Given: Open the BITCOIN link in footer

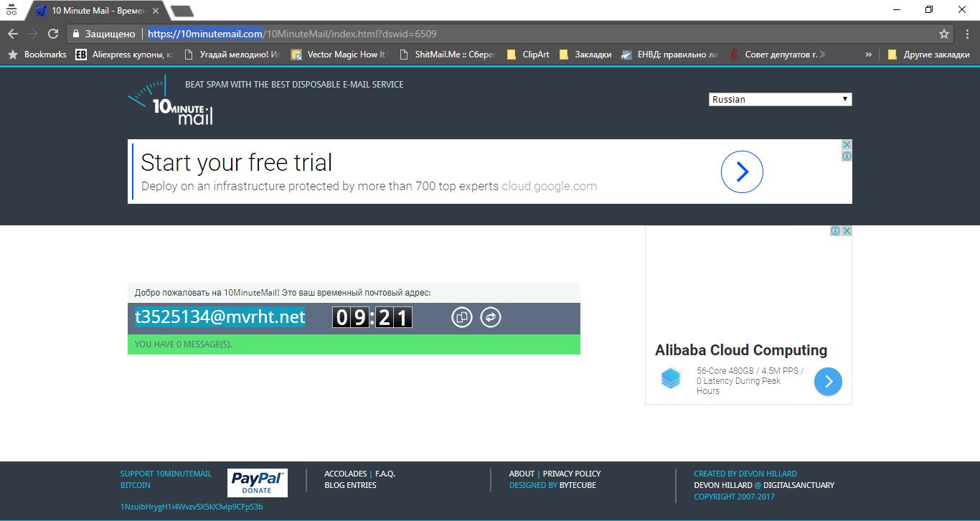Looking at the screenshot, I should [x=136, y=485].
